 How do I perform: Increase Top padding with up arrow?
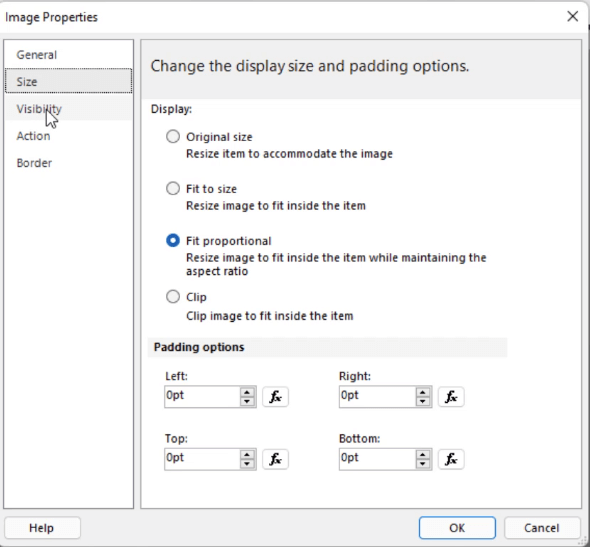247,454
